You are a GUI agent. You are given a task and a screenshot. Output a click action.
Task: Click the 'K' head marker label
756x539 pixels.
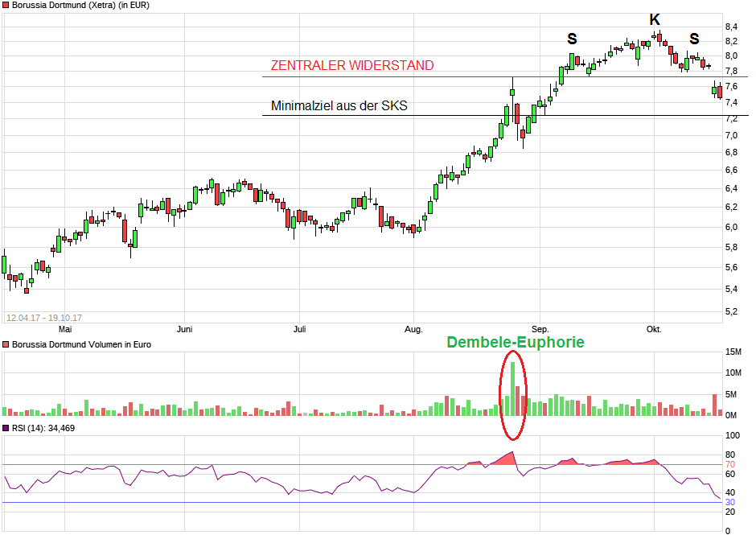pos(655,20)
